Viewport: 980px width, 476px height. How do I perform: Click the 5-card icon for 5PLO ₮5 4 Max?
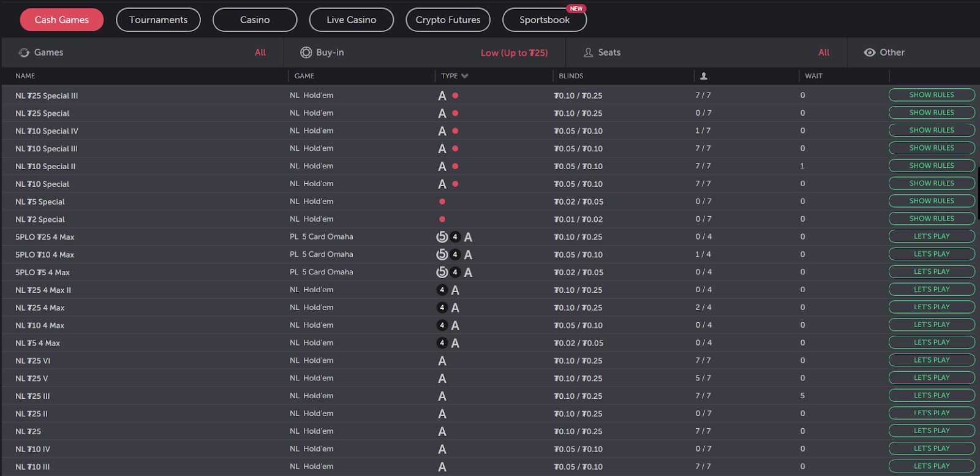tap(442, 272)
